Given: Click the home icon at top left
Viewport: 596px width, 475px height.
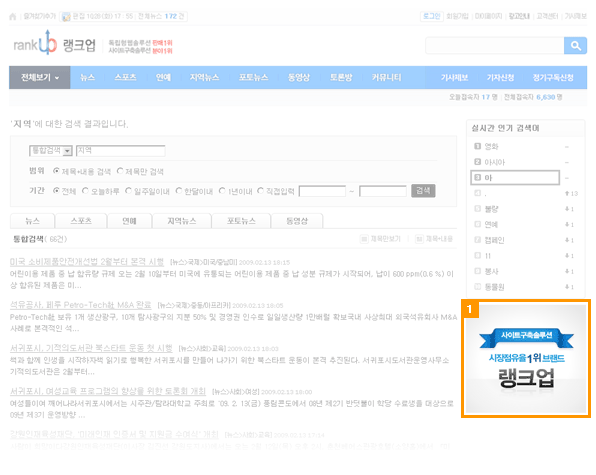Looking at the screenshot, I should tap(13, 16).
